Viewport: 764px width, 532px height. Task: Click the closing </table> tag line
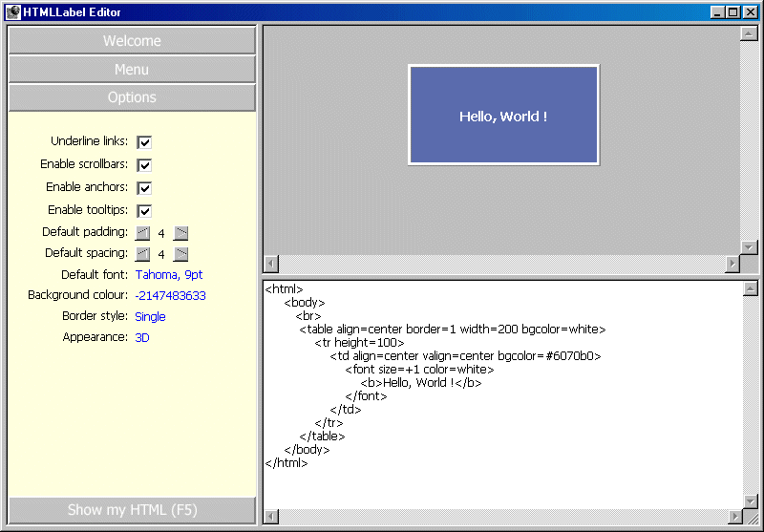tap(322, 436)
